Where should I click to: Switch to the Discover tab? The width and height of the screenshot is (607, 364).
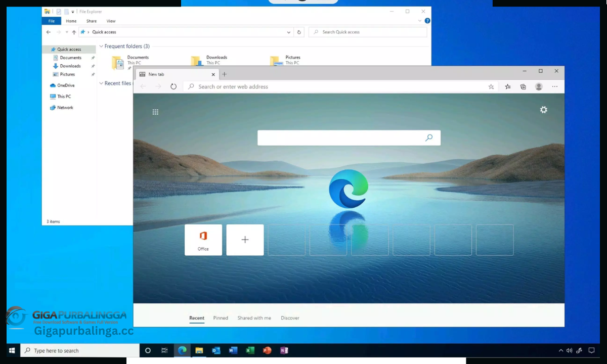[290, 318]
